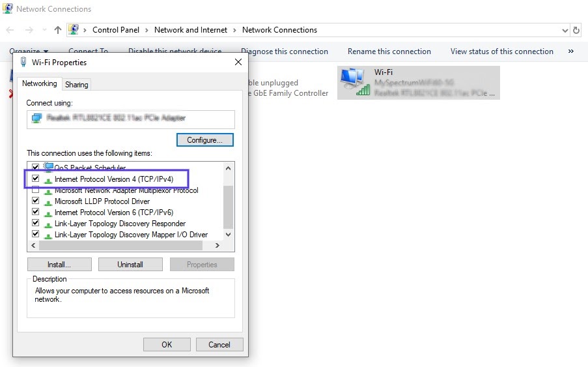Click the Up arrow navigation icon

(x=58, y=30)
